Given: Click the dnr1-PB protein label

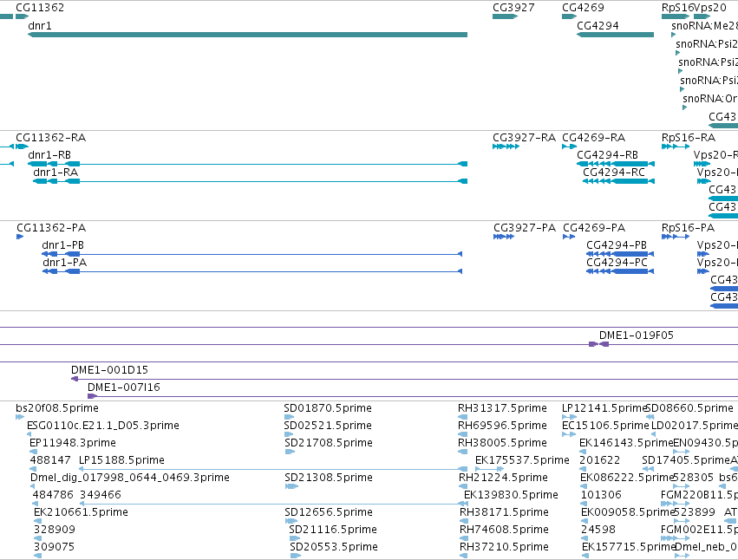Looking at the screenshot, I should pos(63,245).
